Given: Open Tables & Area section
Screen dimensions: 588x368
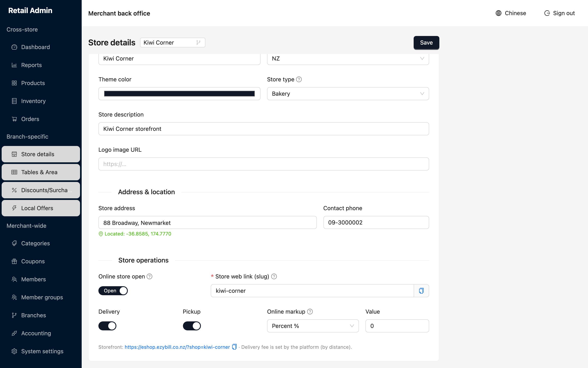Looking at the screenshot, I should (41, 172).
